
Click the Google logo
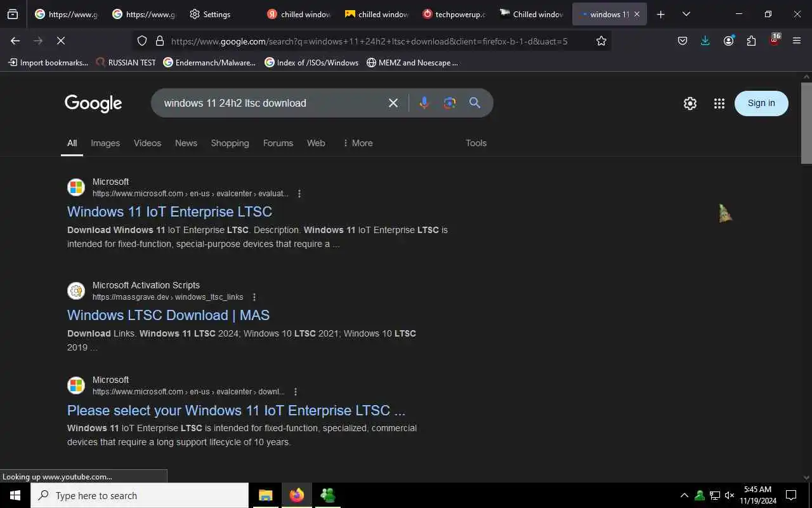(93, 104)
